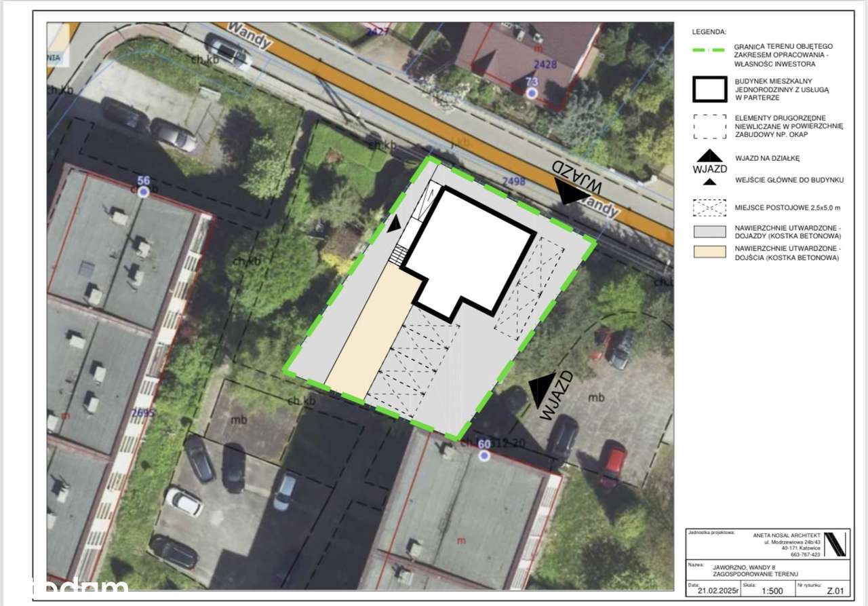Click the 'ZAGOSPODAROWANIE TERENU' drawing title
The height and width of the screenshot is (606, 868).
coord(755,574)
